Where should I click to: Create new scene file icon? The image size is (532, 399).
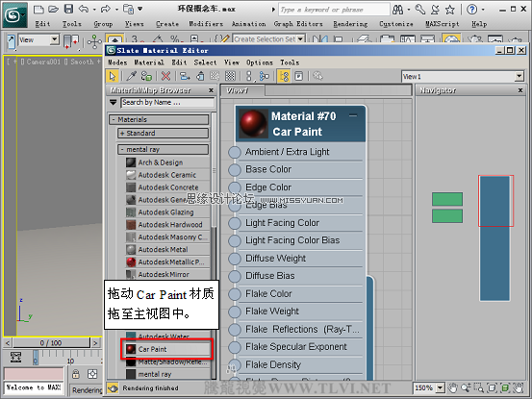point(38,10)
